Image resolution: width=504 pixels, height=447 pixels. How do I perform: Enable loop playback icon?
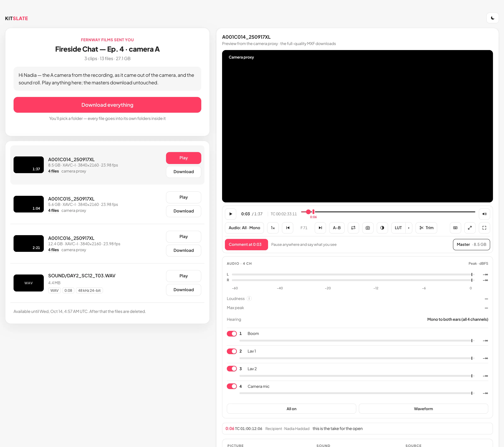tap(353, 228)
